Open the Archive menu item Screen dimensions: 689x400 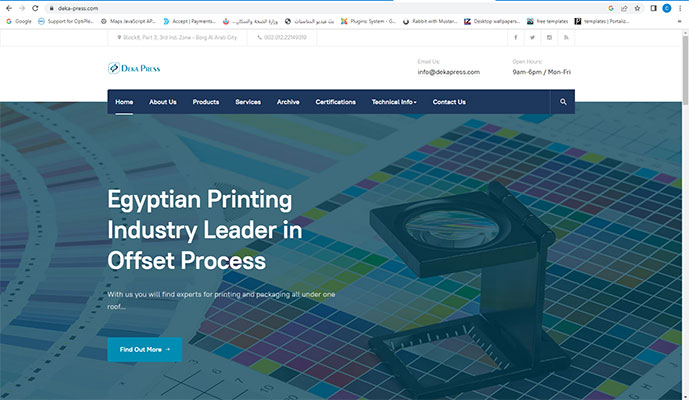(x=288, y=102)
